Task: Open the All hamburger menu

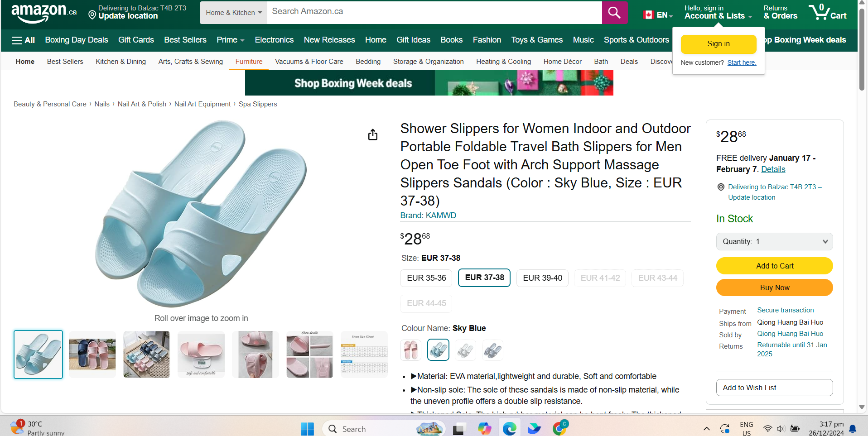Action: click(x=24, y=40)
